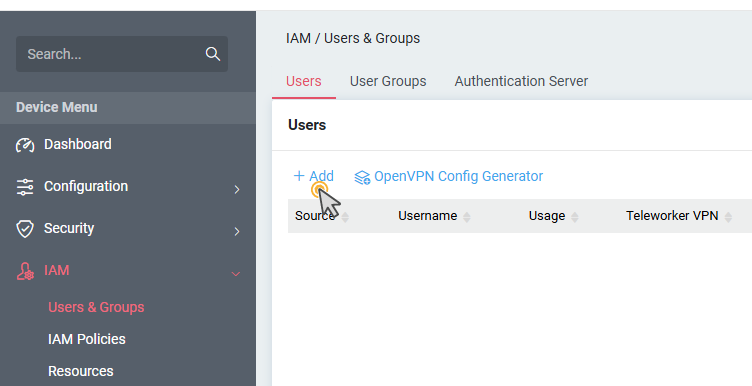Click the IAM user-gear icon
752x386 pixels.
[25, 271]
